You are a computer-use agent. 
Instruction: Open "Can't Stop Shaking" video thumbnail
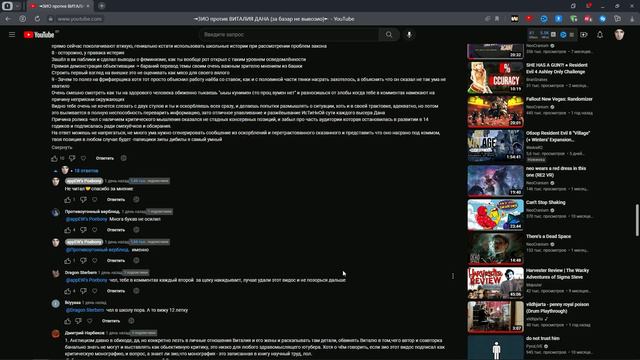click(496, 215)
